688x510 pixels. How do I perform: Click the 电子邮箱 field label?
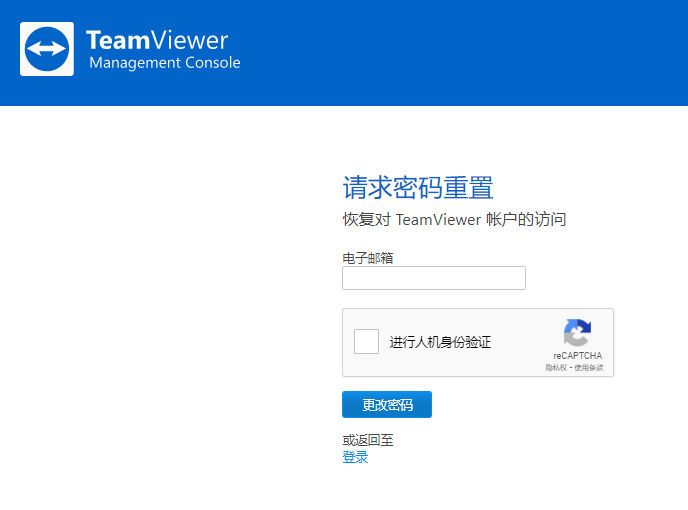[x=368, y=258]
